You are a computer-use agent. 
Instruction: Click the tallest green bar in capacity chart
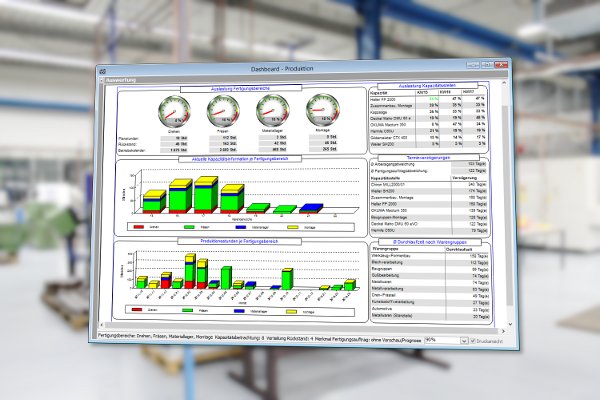point(204,197)
